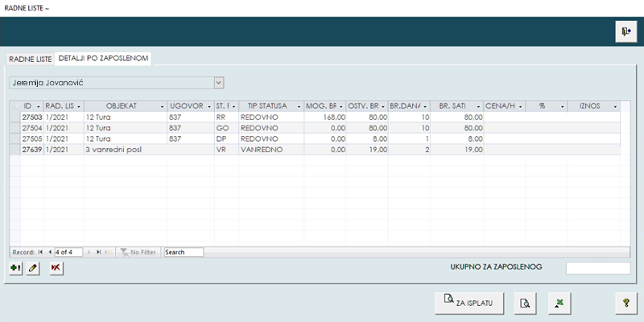The image size is (644, 322).
Task: Go to first record in navigator
Action: (40, 252)
